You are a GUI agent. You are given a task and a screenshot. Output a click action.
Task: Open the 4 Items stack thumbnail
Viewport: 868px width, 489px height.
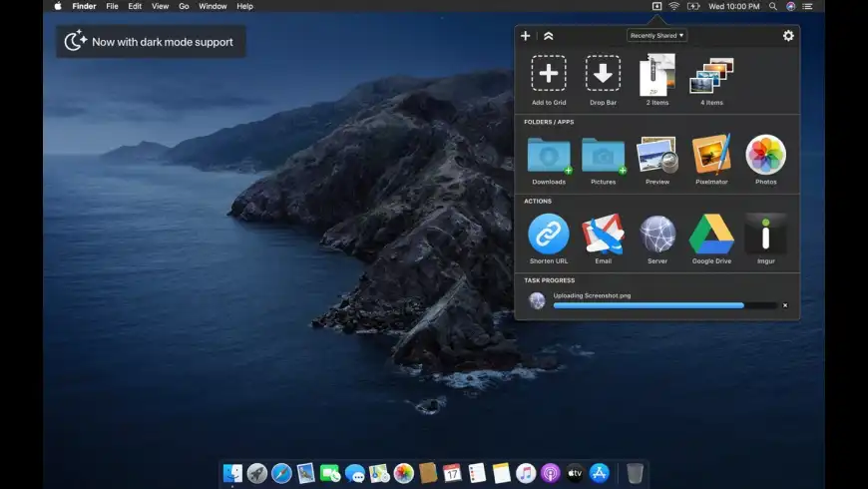tap(711, 76)
